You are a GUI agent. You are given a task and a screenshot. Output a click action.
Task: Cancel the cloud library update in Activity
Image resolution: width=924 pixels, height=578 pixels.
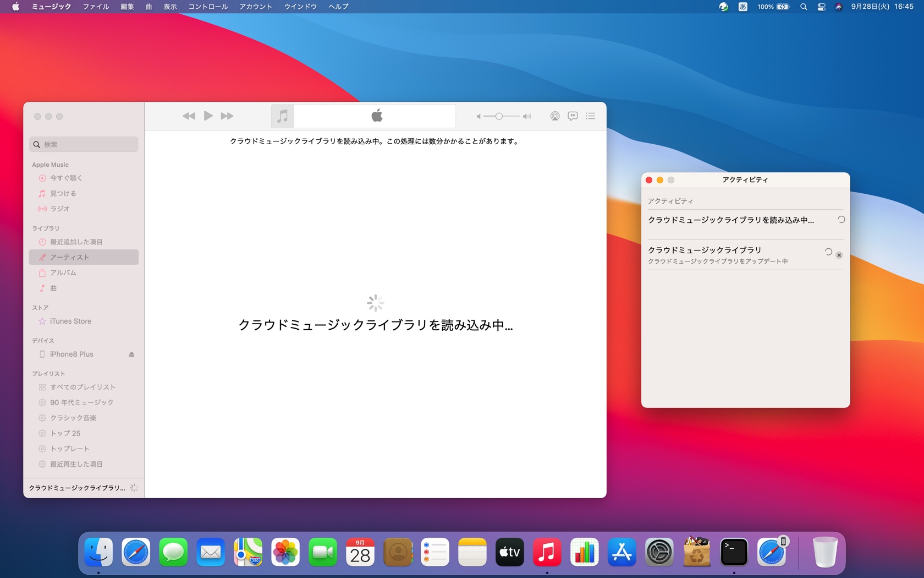pyautogui.click(x=839, y=255)
